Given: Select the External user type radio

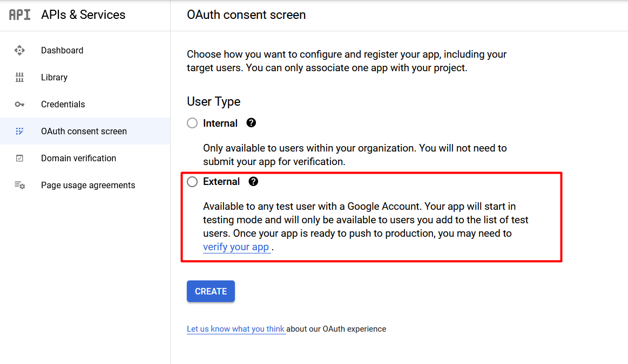Looking at the screenshot, I should (192, 182).
